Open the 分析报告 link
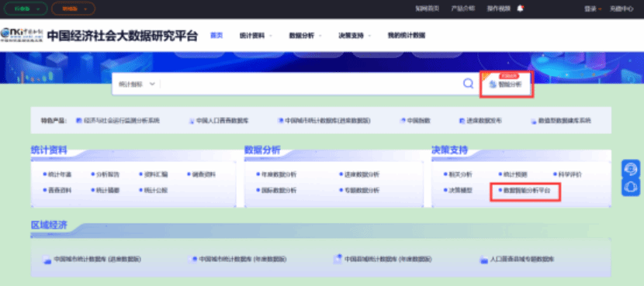 click(108, 174)
